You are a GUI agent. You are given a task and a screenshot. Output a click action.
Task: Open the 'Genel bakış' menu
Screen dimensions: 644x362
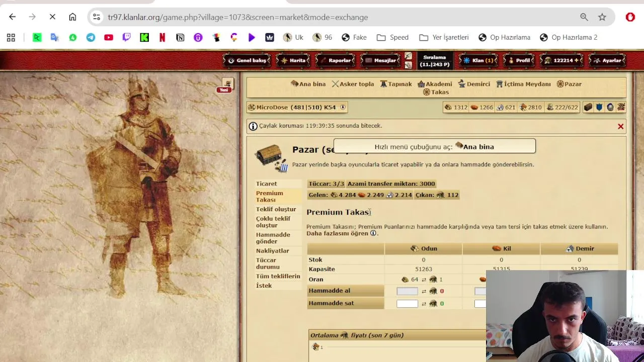247,60
